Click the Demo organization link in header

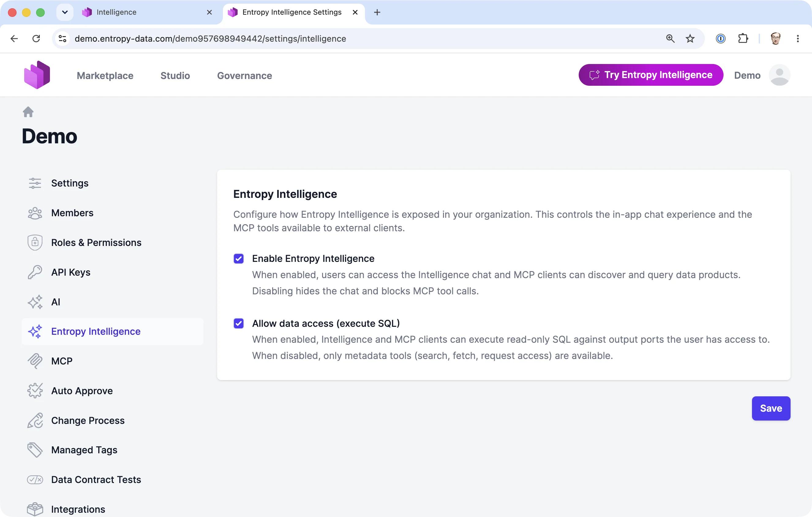pos(747,75)
